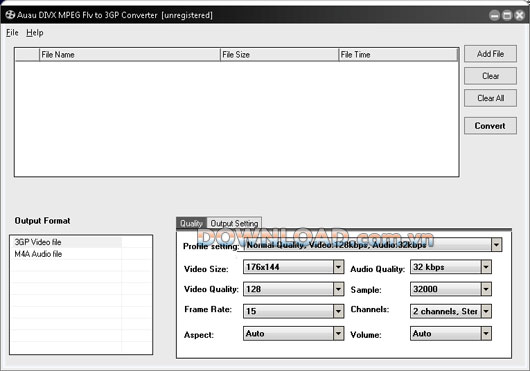This screenshot has height=371, width=530.
Task: Open the Aspect dropdown
Action: point(338,333)
